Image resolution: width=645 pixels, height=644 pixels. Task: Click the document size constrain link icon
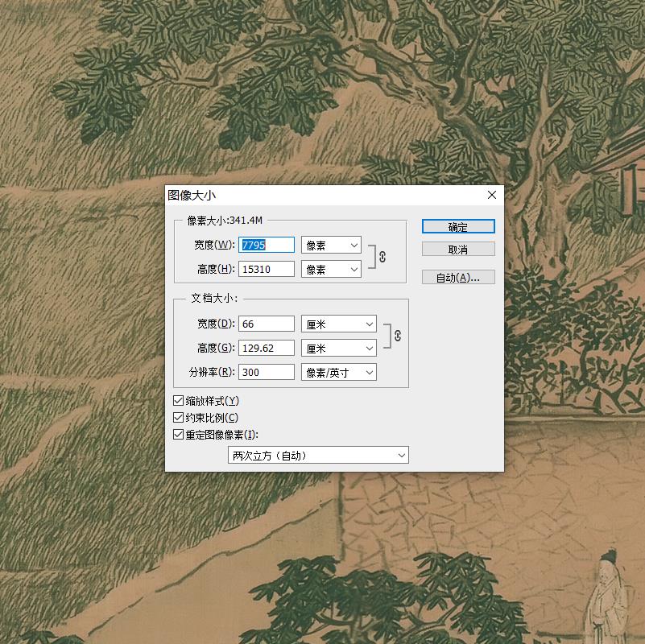tap(398, 336)
